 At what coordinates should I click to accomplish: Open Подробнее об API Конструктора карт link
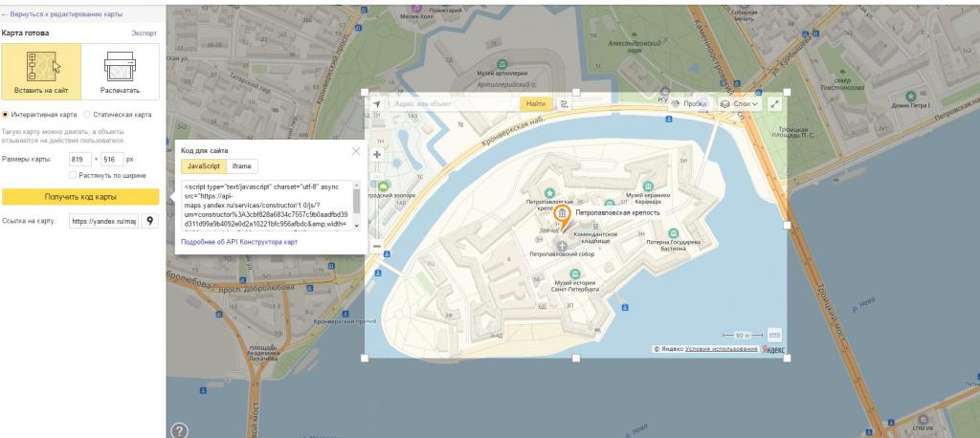[x=239, y=242]
